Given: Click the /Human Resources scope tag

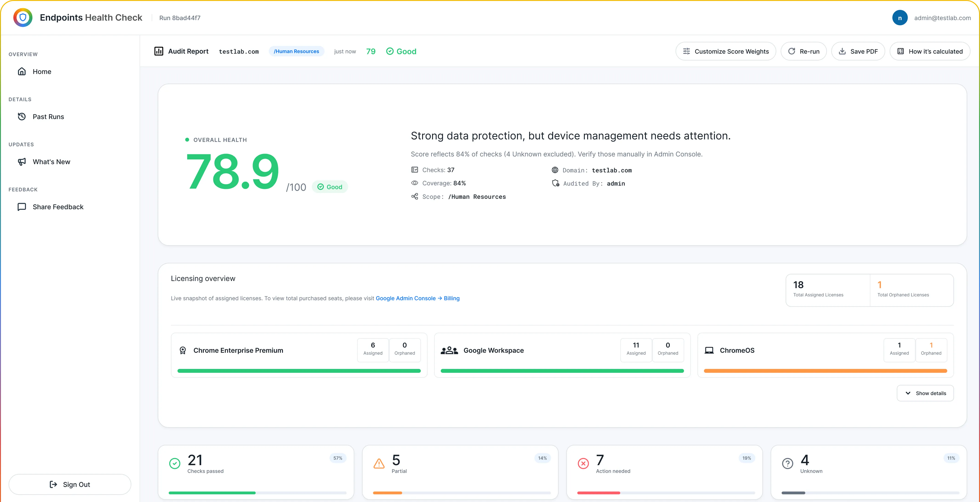Looking at the screenshot, I should pyautogui.click(x=296, y=51).
